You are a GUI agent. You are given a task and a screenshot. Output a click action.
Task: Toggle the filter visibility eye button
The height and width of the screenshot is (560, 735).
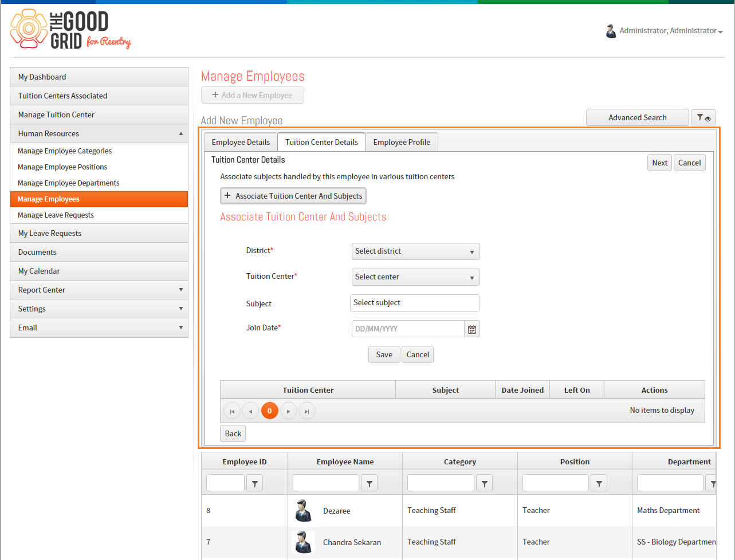(x=703, y=118)
